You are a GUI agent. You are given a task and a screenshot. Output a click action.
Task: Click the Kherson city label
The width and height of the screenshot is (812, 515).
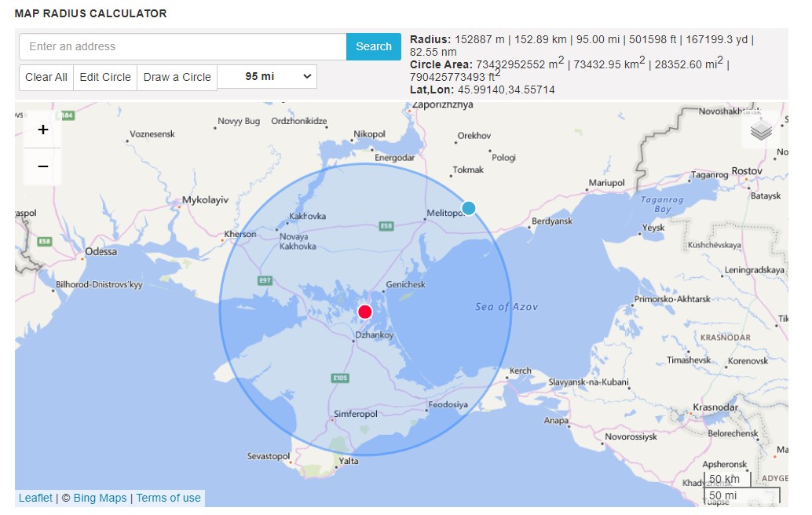240,234
